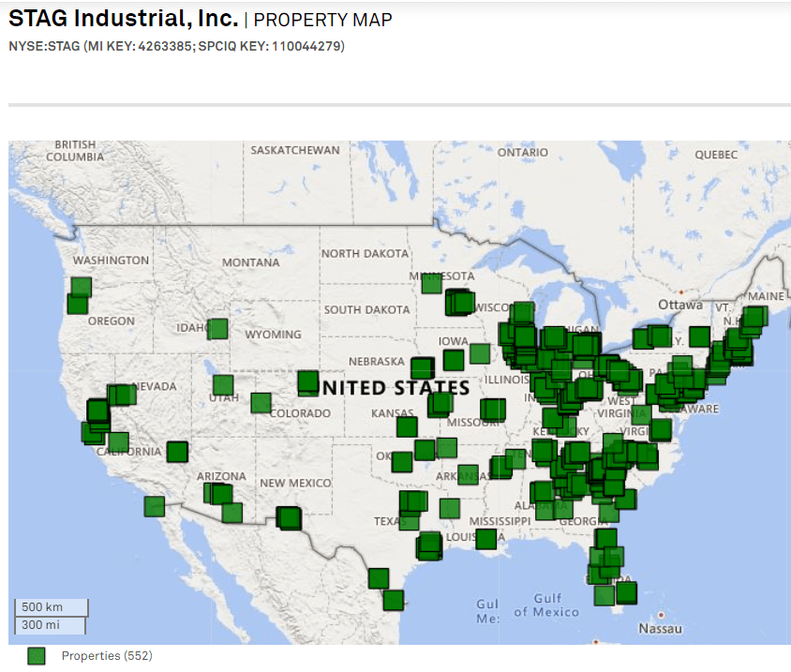Viewport: 791px width, 672px height.
Task: Select the marker on the Baja California coast
Action: [x=155, y=506]
